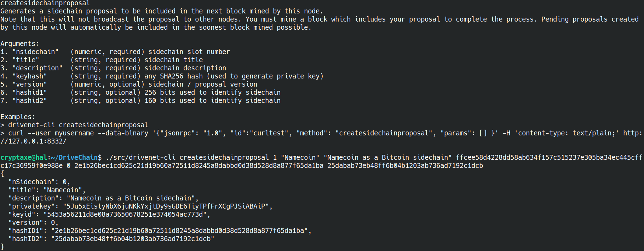Image resolution: width=644 pixels, height=251 pixels.
Task: Click the privatekey value string in the output
Action: coord(166,206)
